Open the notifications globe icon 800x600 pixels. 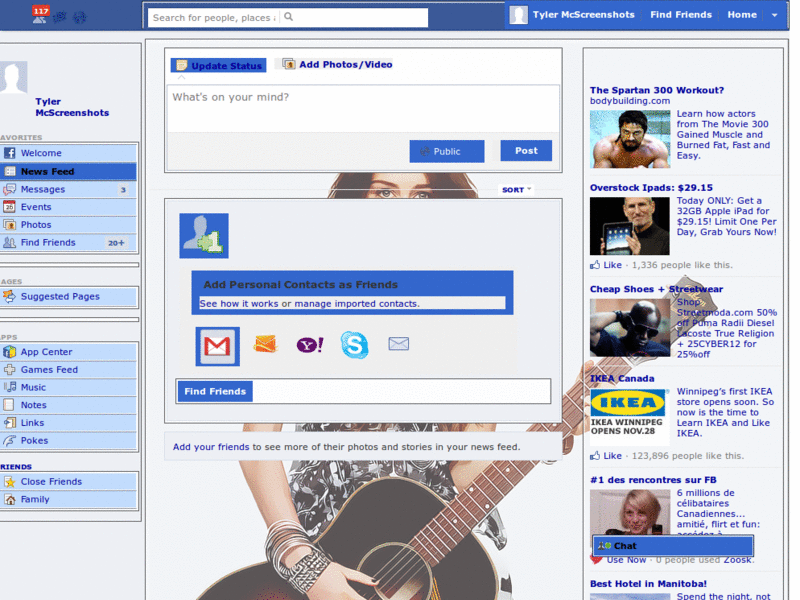(79, 17)
